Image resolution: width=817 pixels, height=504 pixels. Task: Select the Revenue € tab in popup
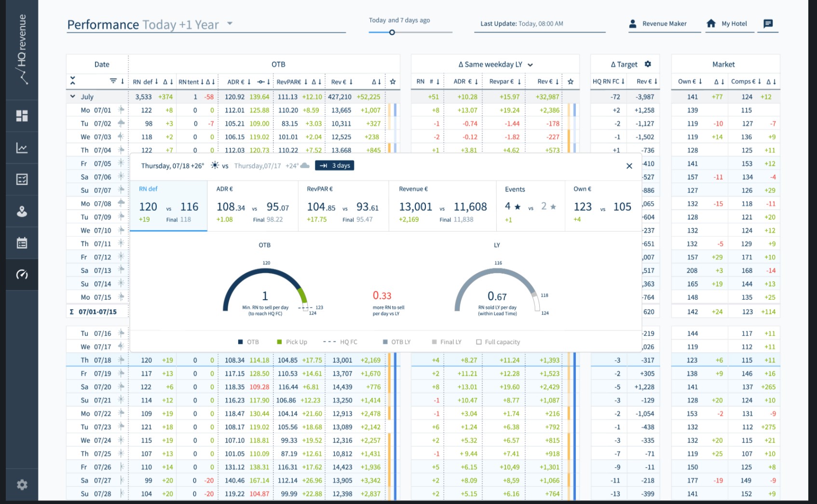point(442,206)
